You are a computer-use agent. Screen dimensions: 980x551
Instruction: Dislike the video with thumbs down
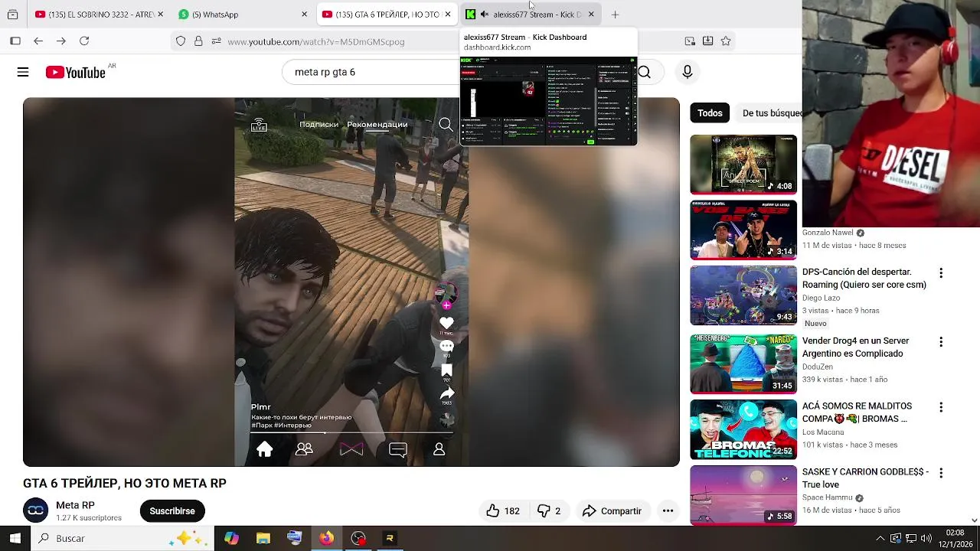(x=549, y=511)
